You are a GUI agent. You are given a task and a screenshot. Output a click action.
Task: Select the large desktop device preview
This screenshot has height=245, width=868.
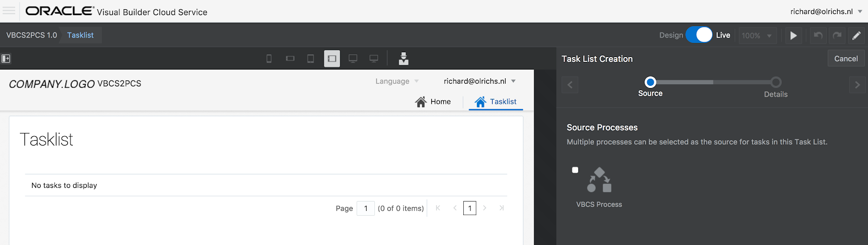(374, 59)
